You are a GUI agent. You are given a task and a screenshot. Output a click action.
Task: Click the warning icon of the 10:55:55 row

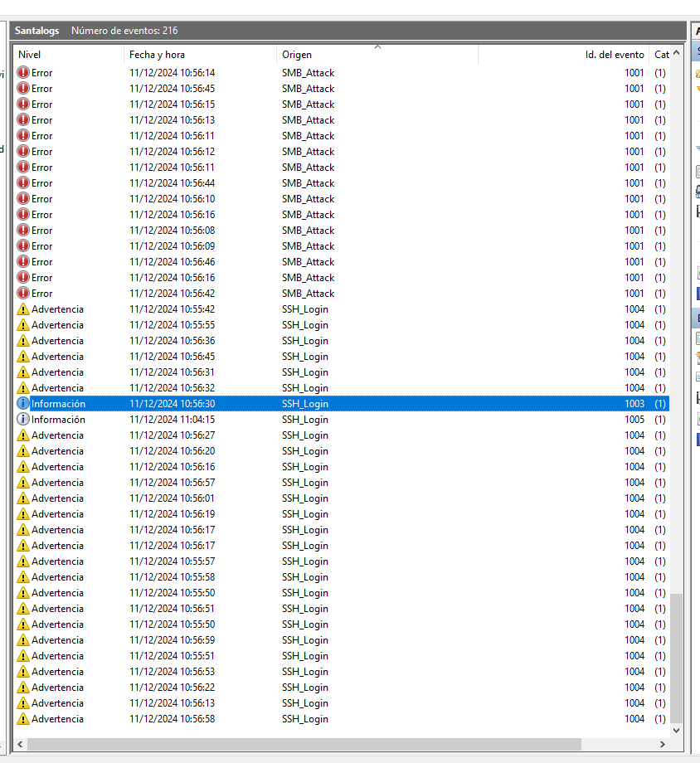[x=23, y=325]
